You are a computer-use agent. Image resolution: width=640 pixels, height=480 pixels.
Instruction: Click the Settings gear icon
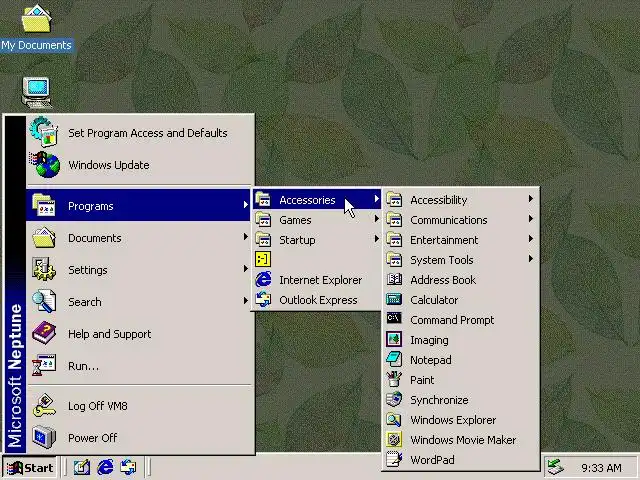(x=44, y=270)
